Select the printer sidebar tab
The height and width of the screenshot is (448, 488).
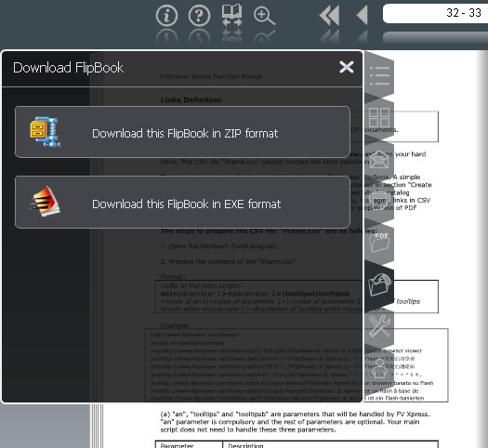pyautogui.click(x=379, y=202)
